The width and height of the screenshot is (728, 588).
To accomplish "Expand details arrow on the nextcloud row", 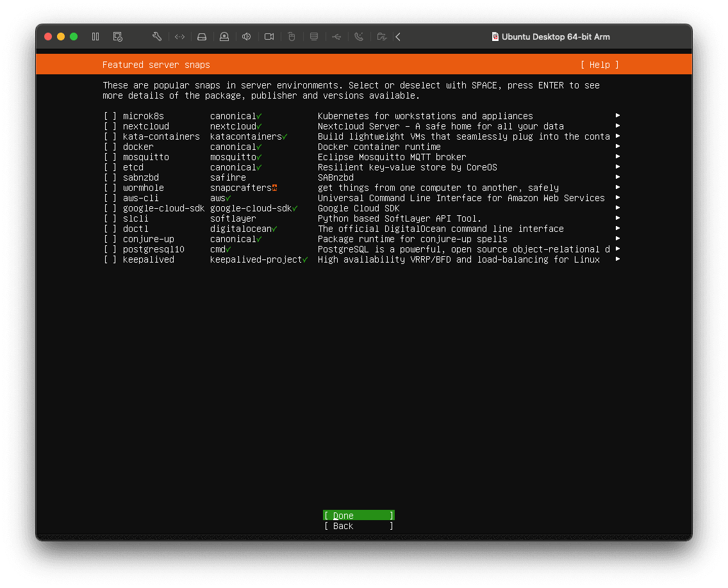I will (x=618, y=126).
